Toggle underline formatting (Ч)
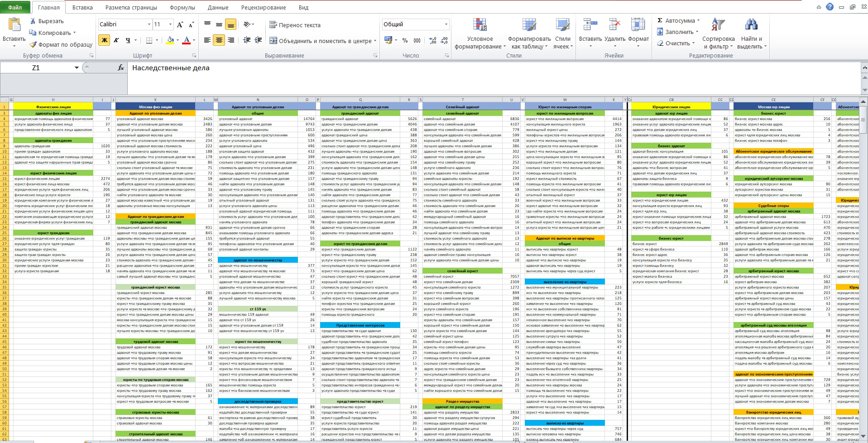 pos(128,40)
